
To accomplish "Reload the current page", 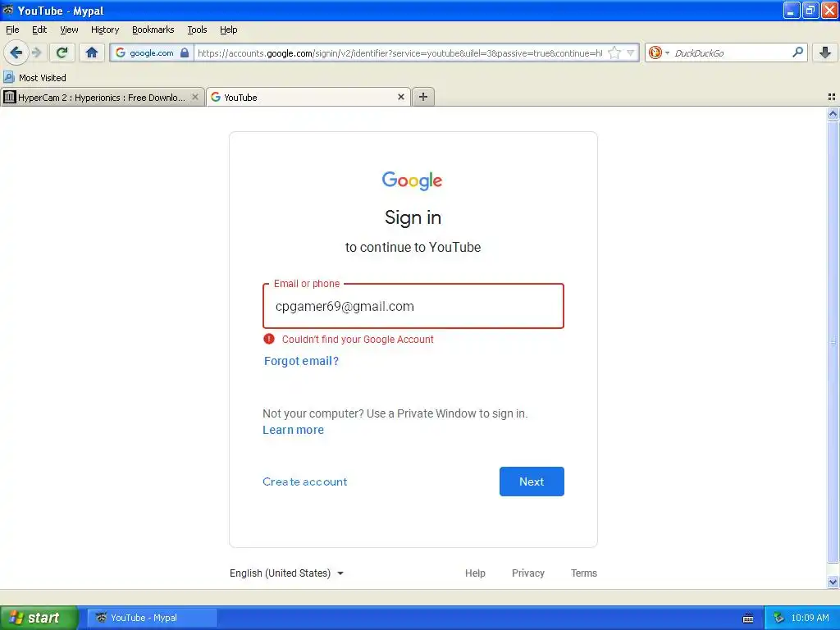I will coord(62,52).
